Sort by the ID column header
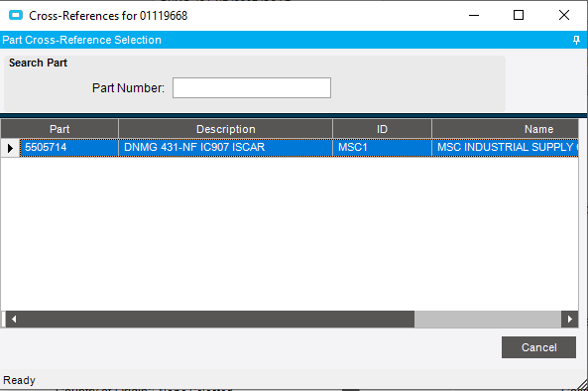 pos(382,129)
